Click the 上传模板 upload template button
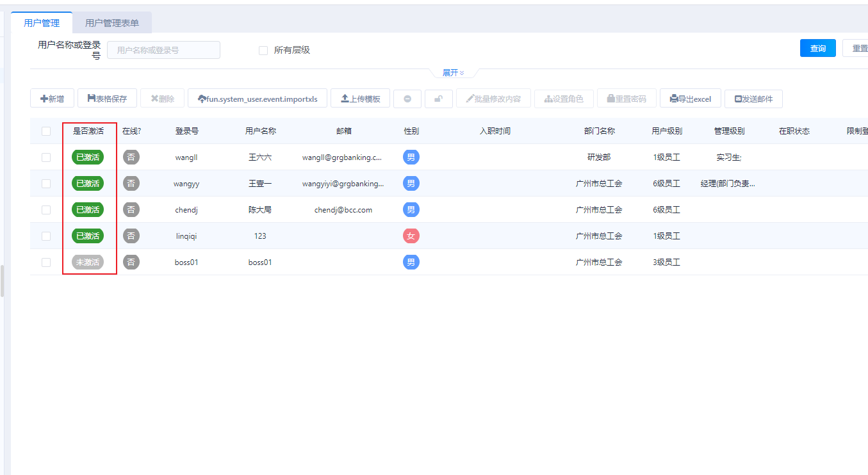The image size is (868, 475). point(360,99)
